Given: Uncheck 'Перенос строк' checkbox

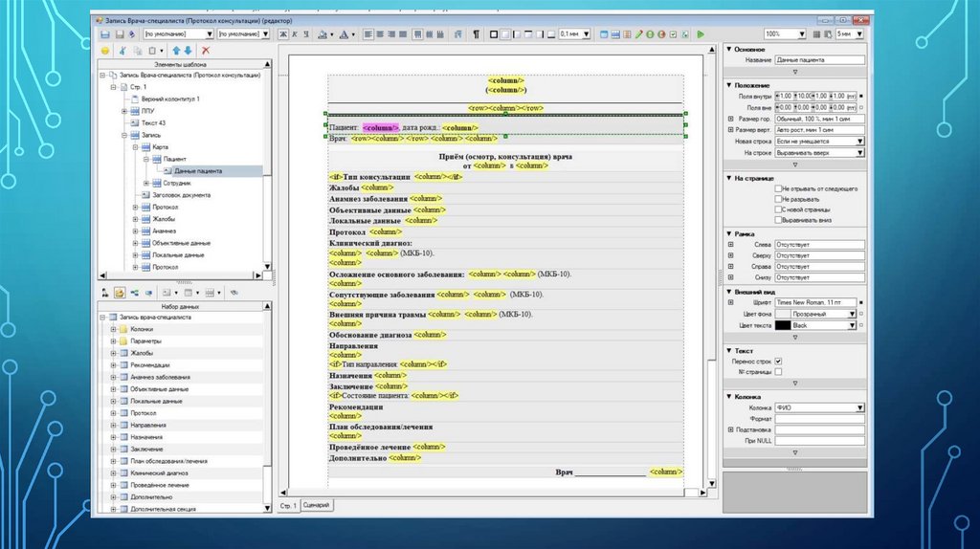Looking at the screenshot, I should [x=778, y=361].
